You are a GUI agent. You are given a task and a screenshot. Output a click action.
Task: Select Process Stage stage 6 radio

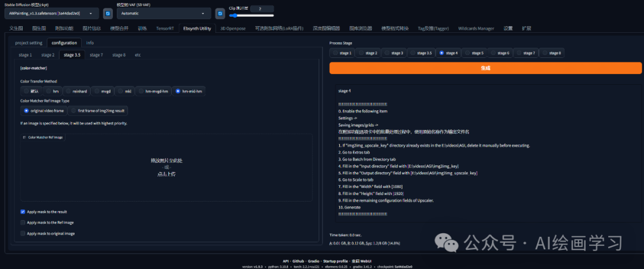pyautogui.click(x=500, y=53)
